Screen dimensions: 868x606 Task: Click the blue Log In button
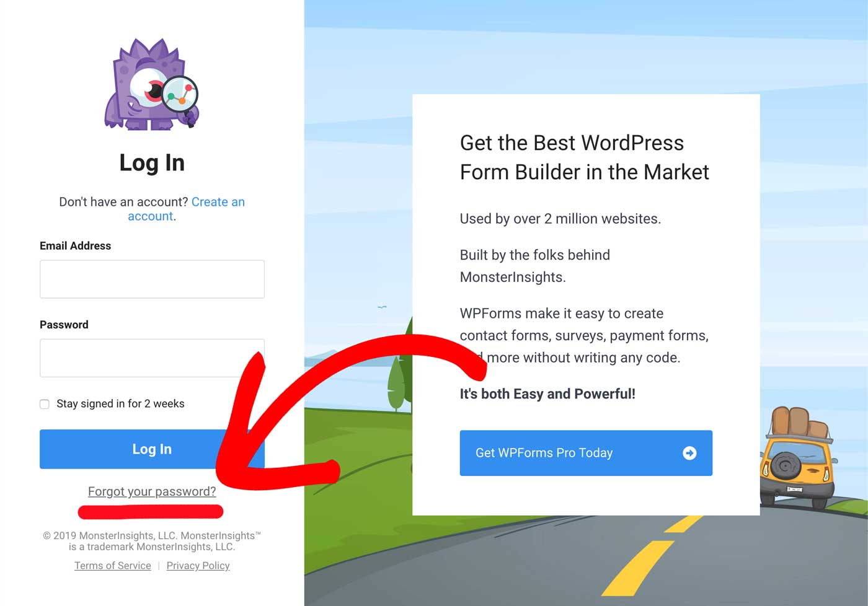152,449
